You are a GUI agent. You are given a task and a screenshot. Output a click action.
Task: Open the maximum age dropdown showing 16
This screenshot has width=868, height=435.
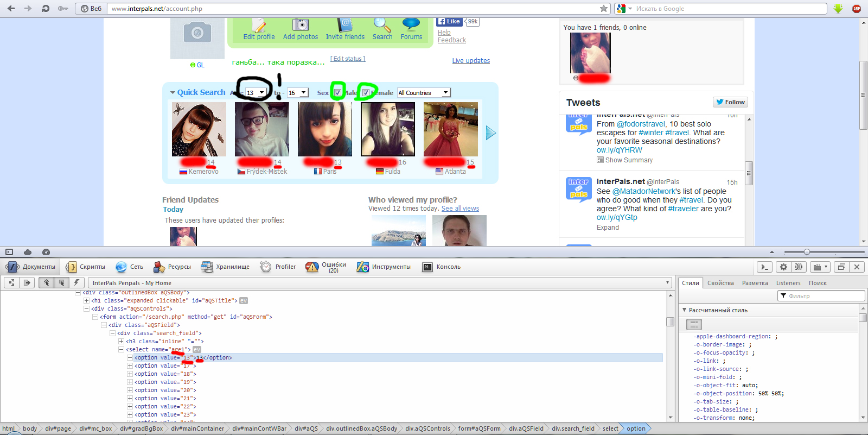click(x=298, y=93)
